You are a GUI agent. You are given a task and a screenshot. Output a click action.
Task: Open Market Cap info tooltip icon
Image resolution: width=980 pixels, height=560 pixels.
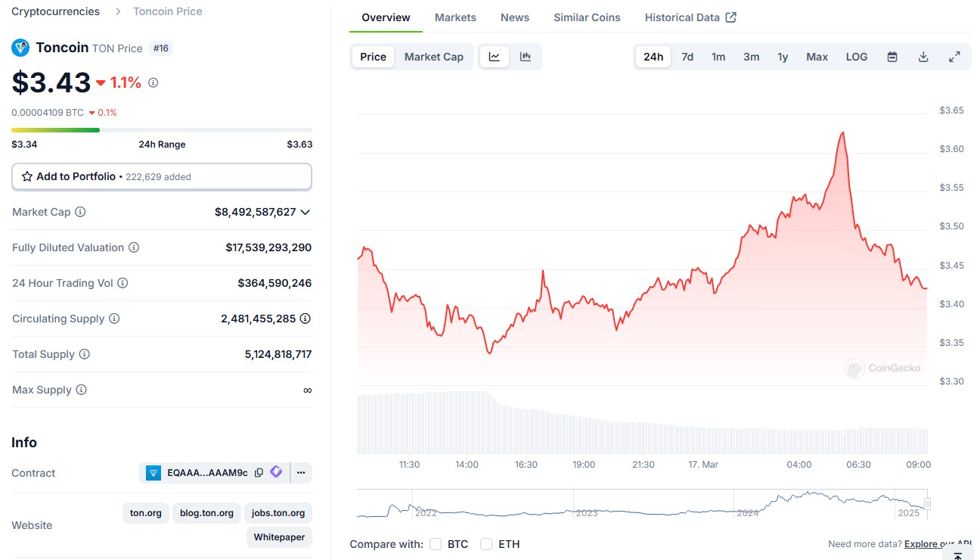click(80, 212)
